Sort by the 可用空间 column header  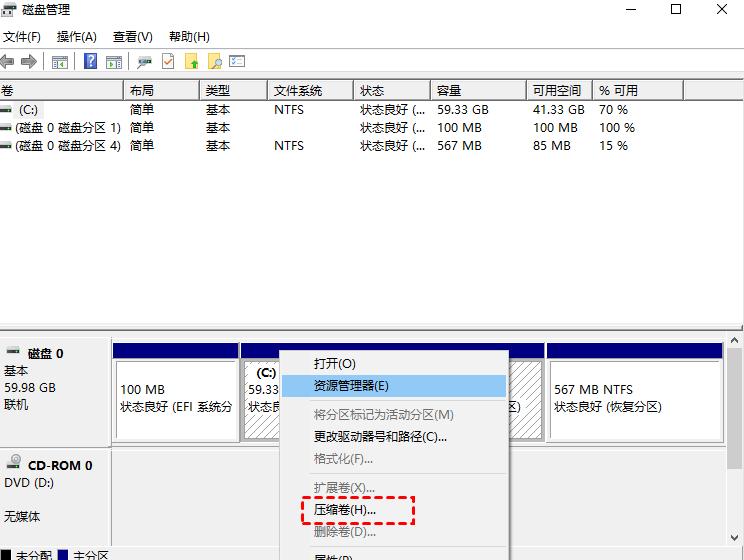560,90
